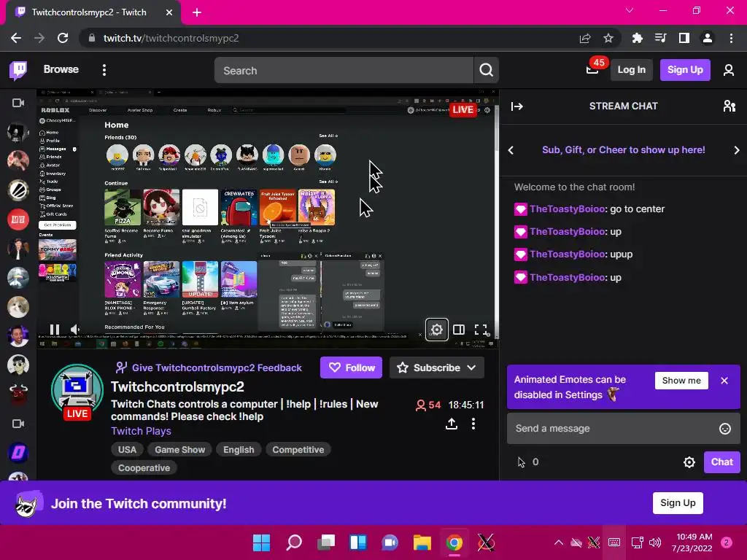Open the Chrome extensions puzzle icon
The height and width of the screenshot is (560, 747).
[637, 38]
